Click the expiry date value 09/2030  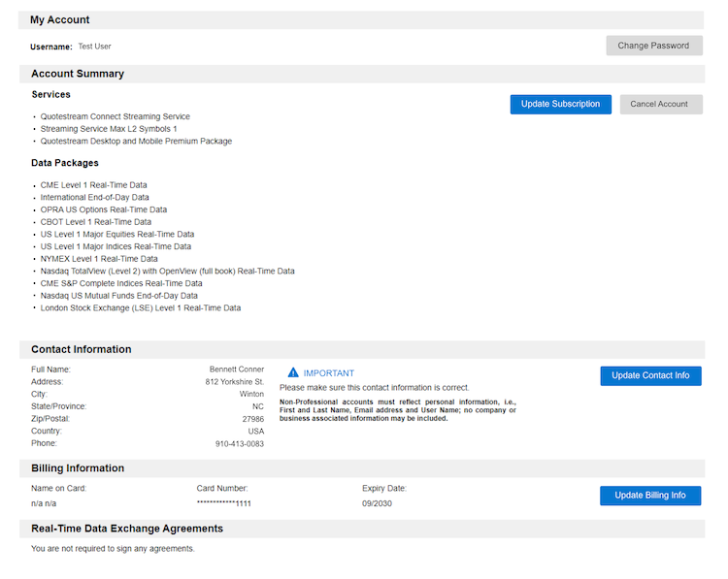(x=378, y=504)
